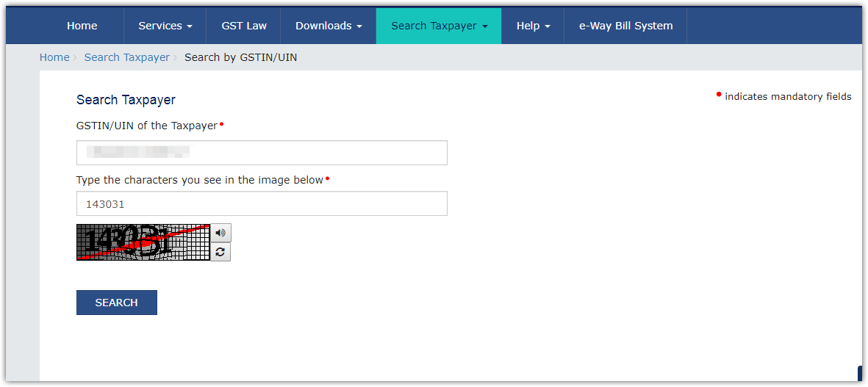Open the Home menu item

(82, 26)
